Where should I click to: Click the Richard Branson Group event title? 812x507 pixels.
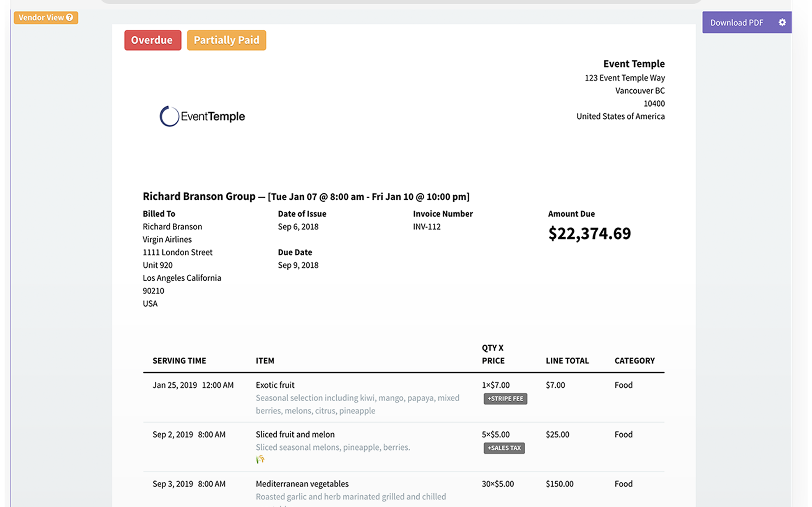point(199,196)
